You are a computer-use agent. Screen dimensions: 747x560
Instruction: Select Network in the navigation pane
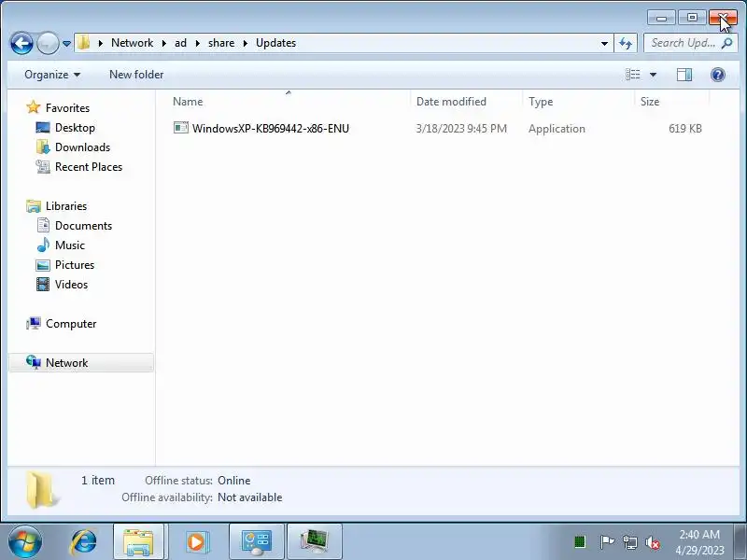pos(66,363)
